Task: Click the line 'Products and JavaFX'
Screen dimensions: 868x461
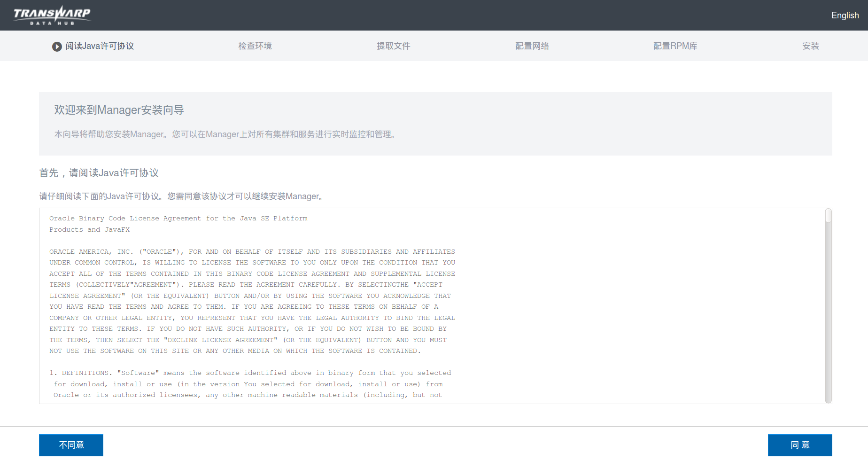Action: [x=90, y=230]
